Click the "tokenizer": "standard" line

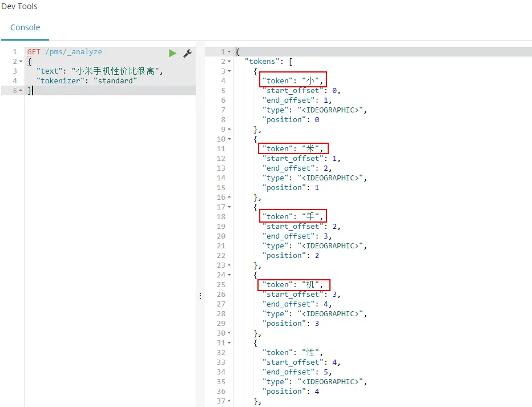(87, 80)
